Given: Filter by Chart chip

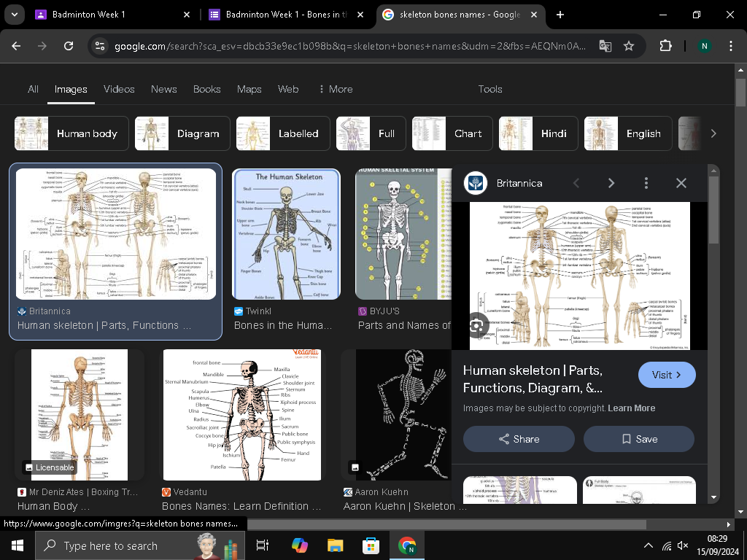Looking at the screenshot, I should point(452,133).
